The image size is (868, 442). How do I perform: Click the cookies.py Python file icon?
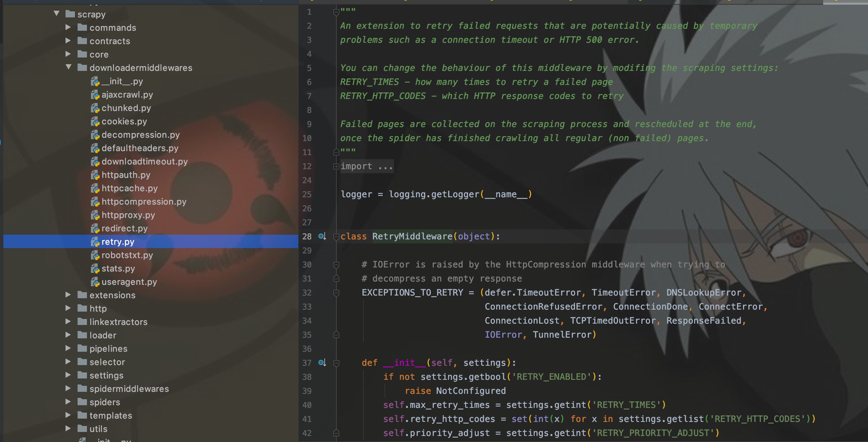pos(95,121)
